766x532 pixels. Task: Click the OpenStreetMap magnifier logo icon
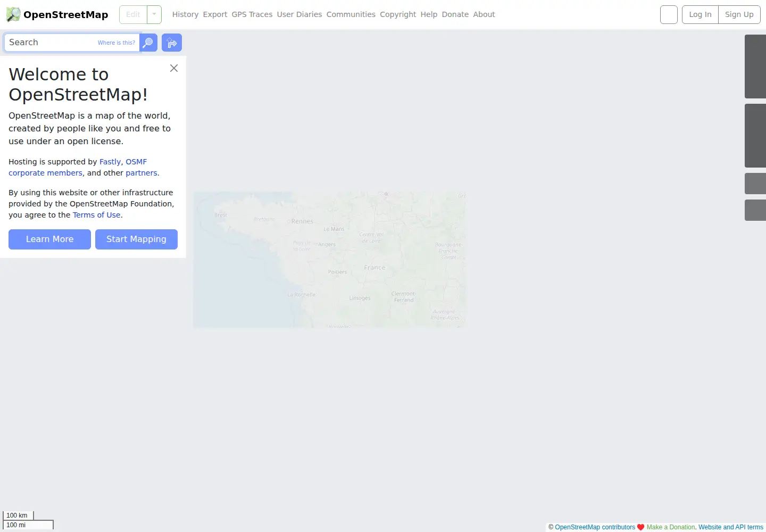[13, 14]
